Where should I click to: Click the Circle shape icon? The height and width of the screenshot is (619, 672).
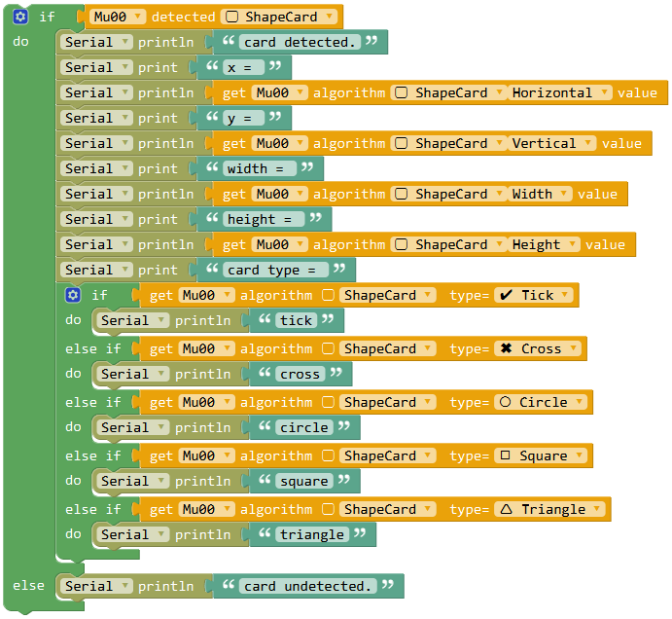tap(506, 402)
